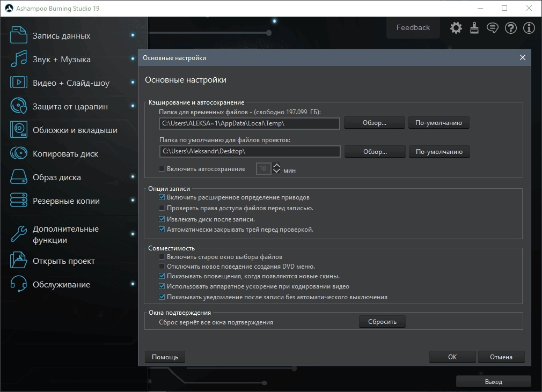This screenshot has width=542, height=392.
Task: Click the Feedback button
Action: (x=413, y=28)
